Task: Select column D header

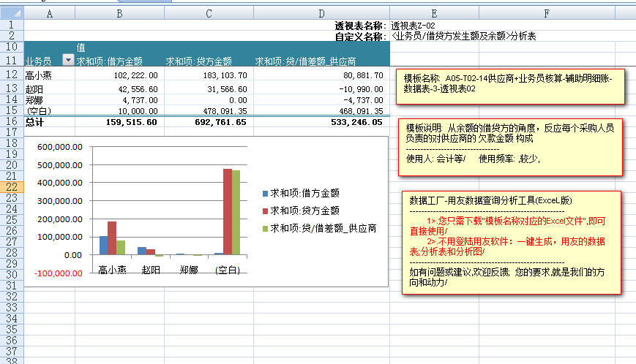Action: (x=321, y=12)
